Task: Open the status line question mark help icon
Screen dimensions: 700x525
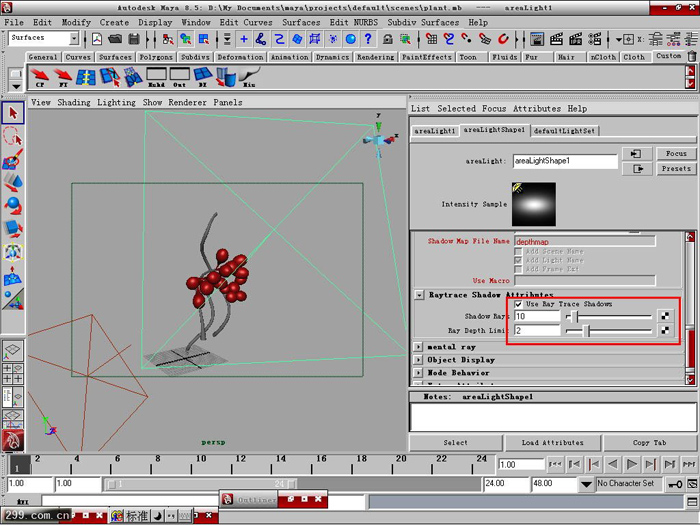Action: click(x=368, y=39)
